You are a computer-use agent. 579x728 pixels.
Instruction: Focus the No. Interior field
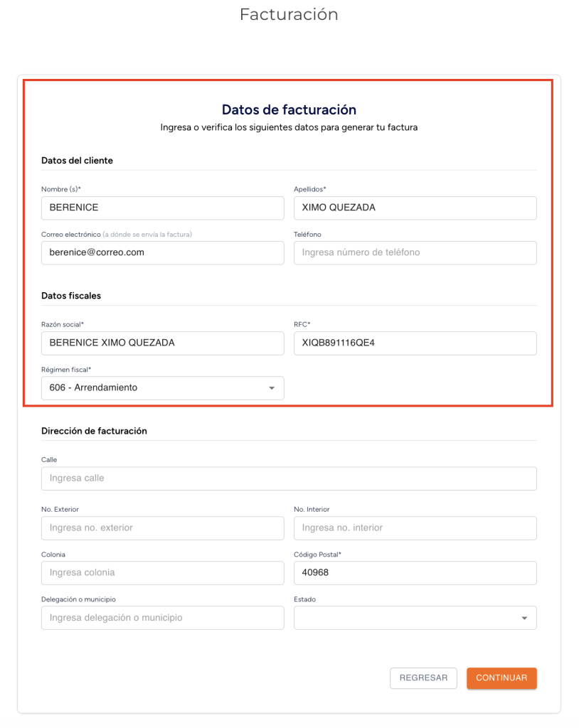[415, 528]
